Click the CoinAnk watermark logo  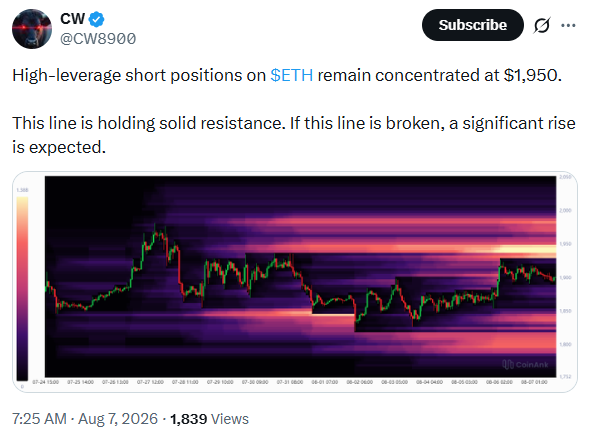(x=525, y=364)
